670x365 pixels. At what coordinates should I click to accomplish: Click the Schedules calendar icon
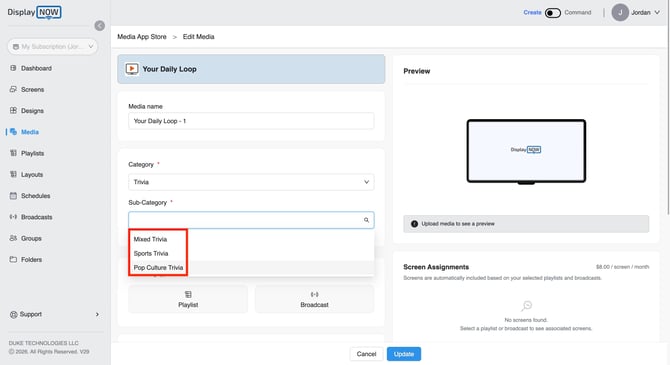(x=13, y=196)
